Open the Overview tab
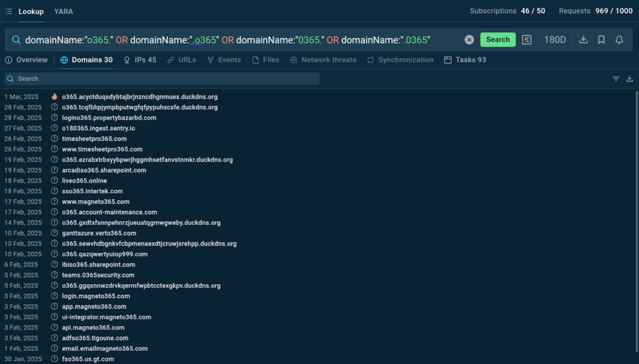Image resolution: width=639 pixels, height=364 pixels. pos(26,60)
